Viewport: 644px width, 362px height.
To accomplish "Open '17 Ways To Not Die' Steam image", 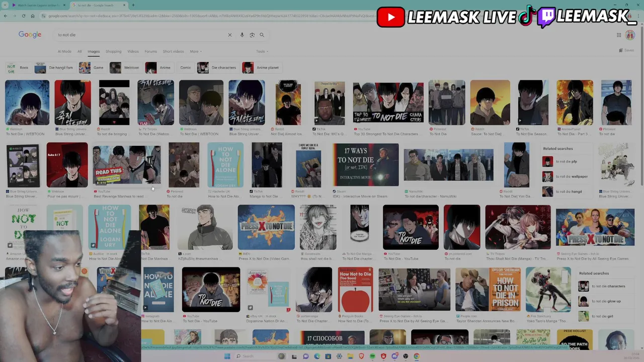I will (x=365, y=165).
